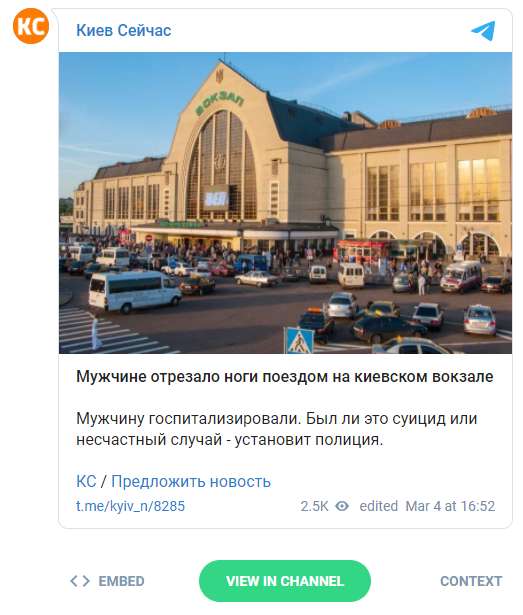Click the EMBED button text
Image resolution: width=523 pixels, height=615 pixels.
[121, 581]
